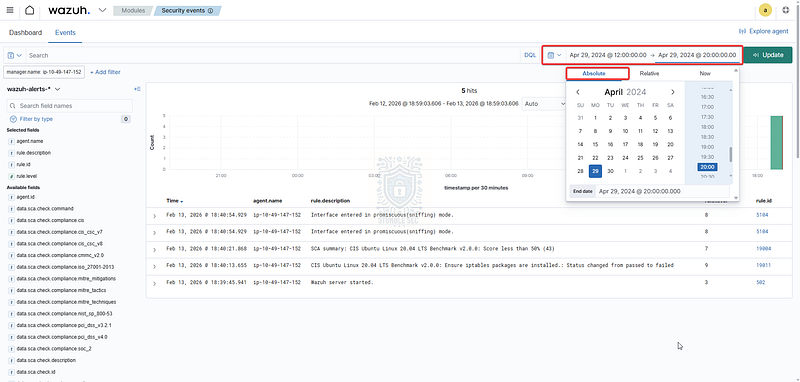This screenshot has height=382, width=800.
Task: Select rule.level in Selected fields
Action: [x=27, y=176]
